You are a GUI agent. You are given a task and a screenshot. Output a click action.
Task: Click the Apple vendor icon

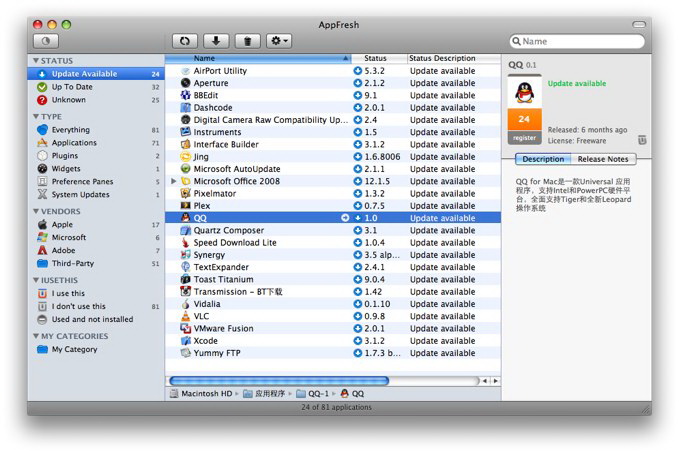pyautogui.click(x=42, y=224)
